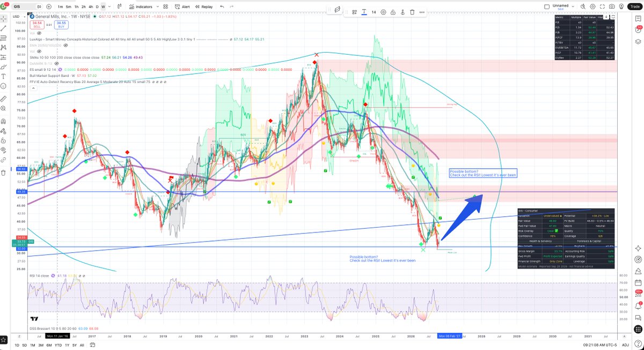Click the Trade button

click(635, 6)
